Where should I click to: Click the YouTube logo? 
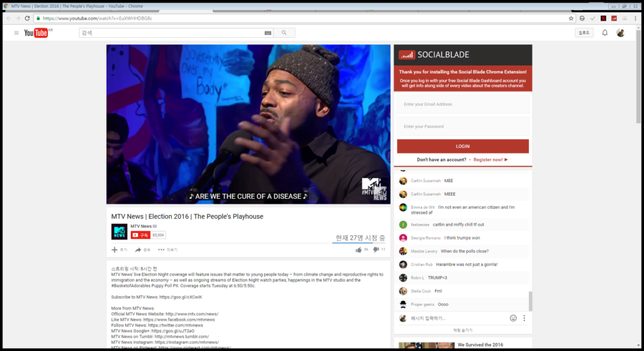(36, 33)
